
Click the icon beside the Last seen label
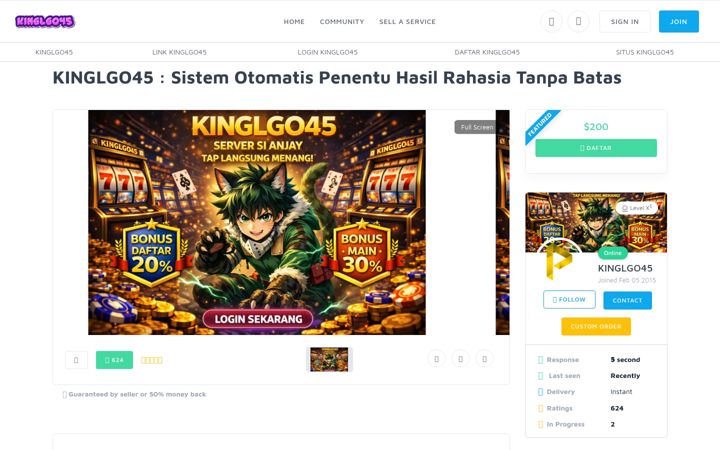tap(540, 376)
